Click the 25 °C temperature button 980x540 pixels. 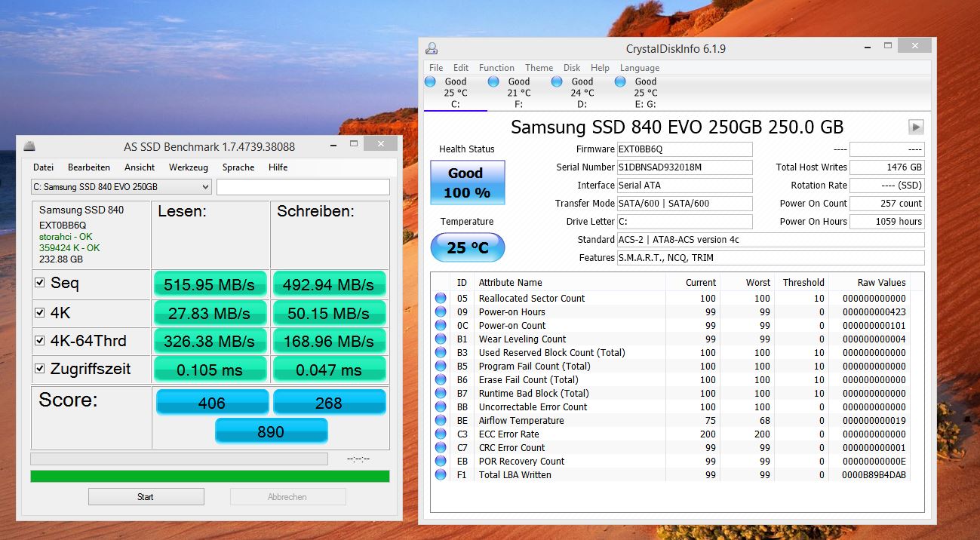pos(468,247)
